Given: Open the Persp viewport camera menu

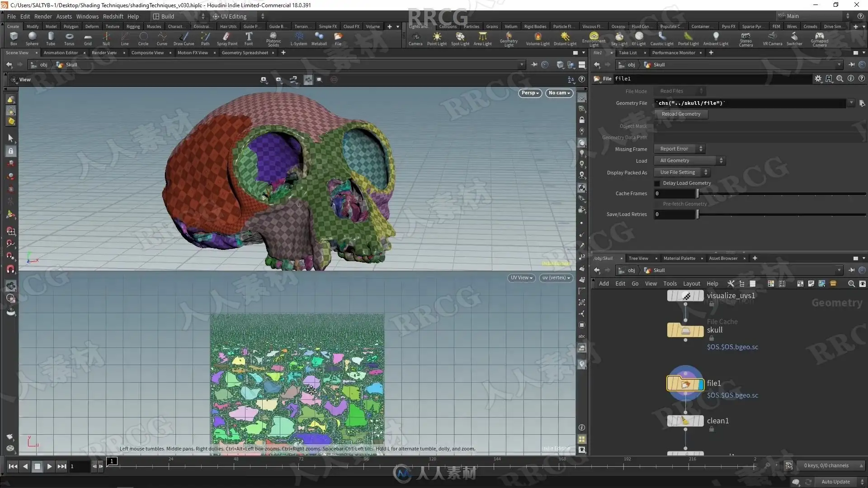Looking at the screenshot, I should 530,93.
